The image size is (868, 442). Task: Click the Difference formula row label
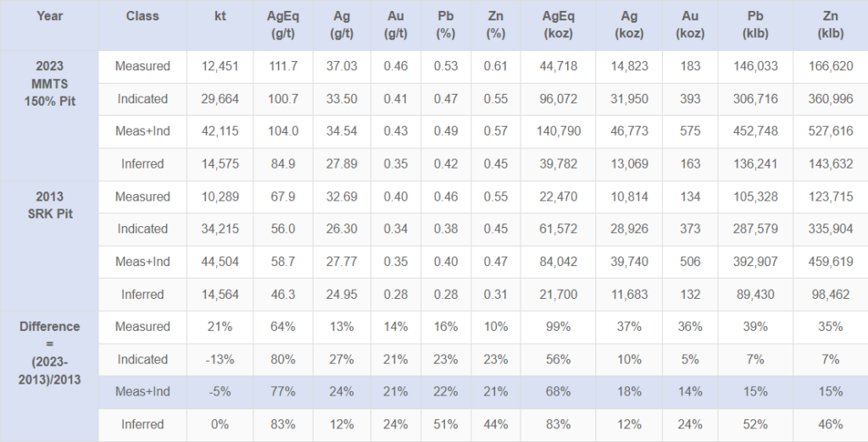49,352
